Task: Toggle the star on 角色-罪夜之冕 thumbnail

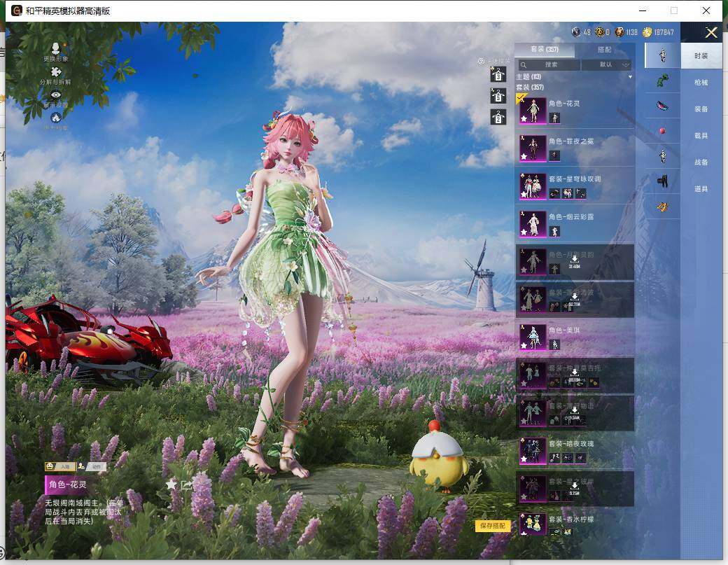Action: (x=524, y=157)
